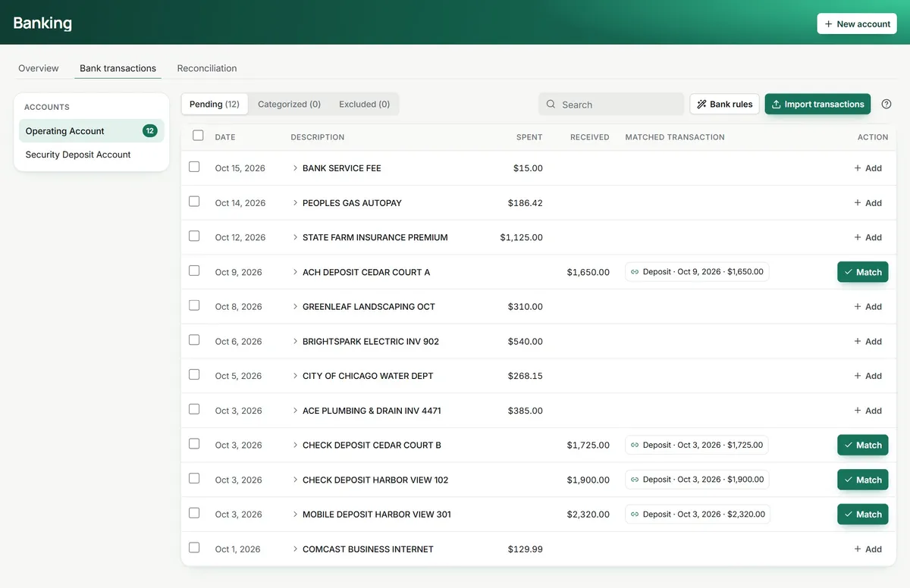The width and height of the screenshot is (910, 588).
Task: Show the Pending (12) transactions tab
Action: [215, 105]
